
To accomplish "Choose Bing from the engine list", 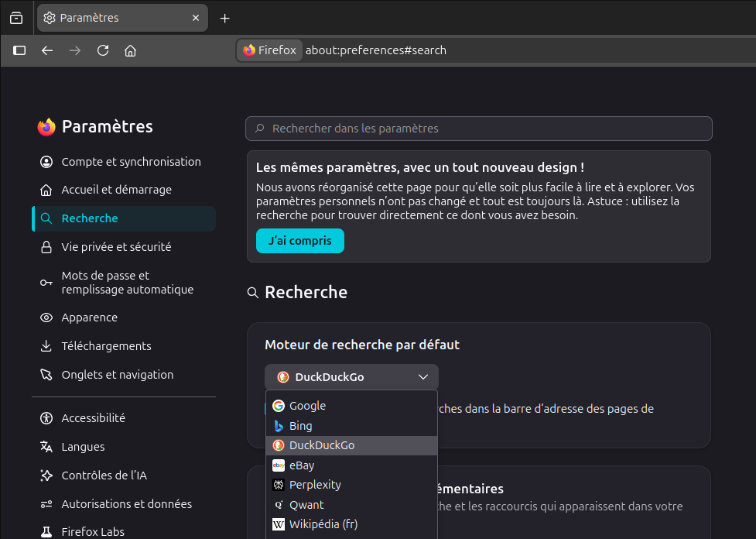I will (351, 426).
